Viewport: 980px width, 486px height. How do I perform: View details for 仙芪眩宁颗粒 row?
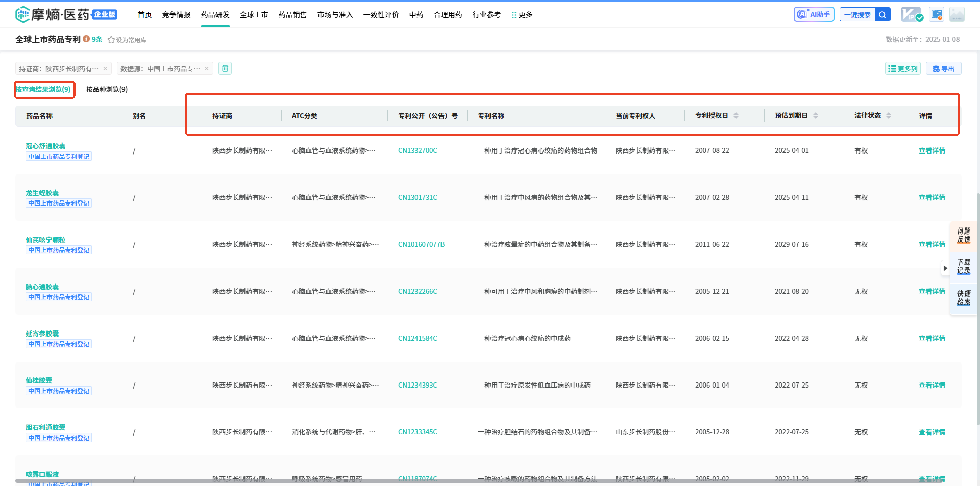tap(932, 244)
